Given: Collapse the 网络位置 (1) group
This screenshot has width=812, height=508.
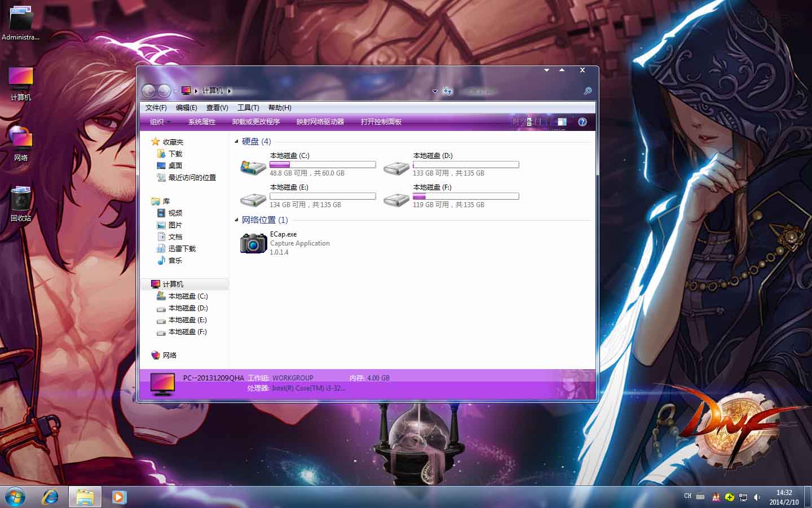Looking at the screenshot, I should pyautogui.click(x=236, y=220).
